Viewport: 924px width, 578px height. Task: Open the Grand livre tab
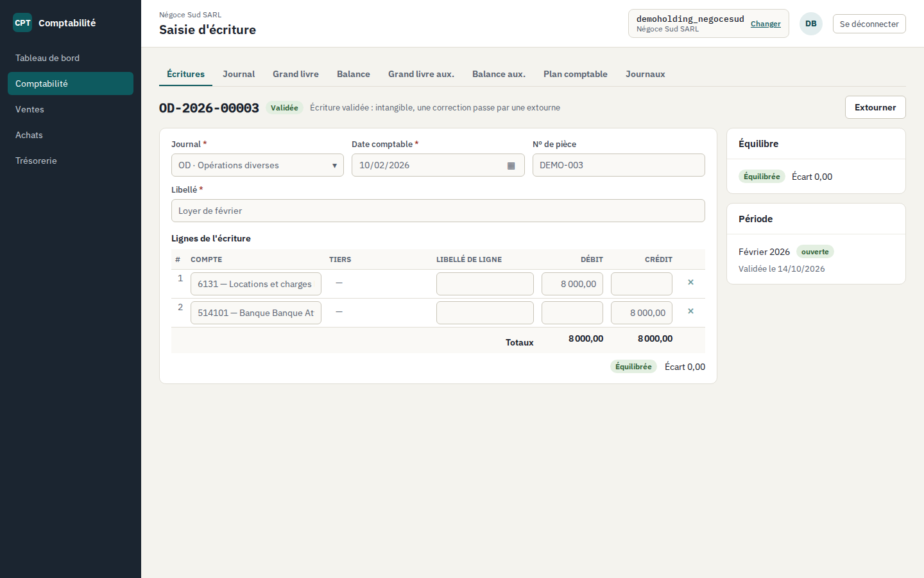coord(296,74)
